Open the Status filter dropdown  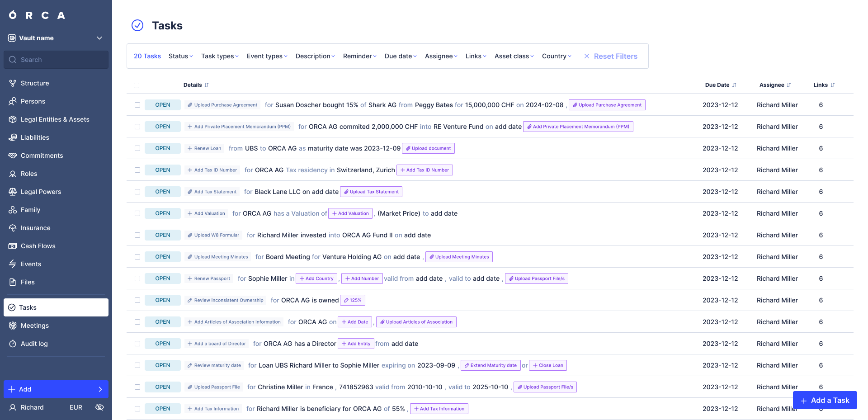(180, 56)
